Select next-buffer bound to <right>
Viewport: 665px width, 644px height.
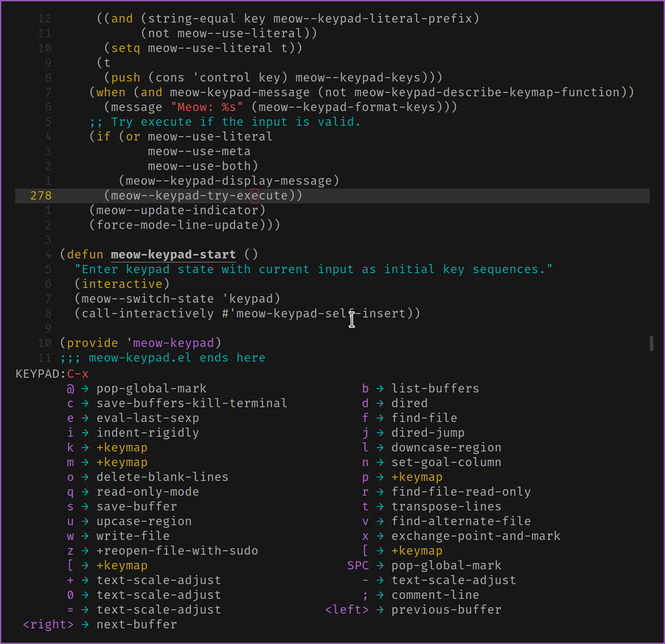coord(137,624)
